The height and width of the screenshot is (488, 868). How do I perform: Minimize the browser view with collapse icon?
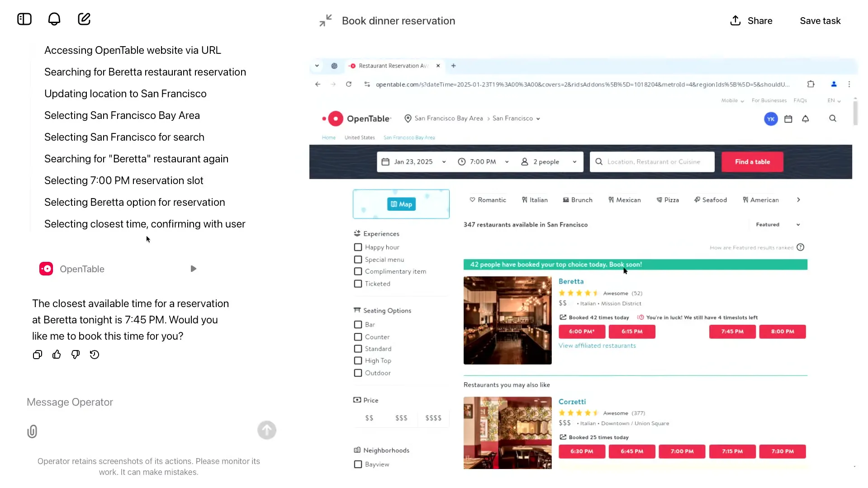325,21
